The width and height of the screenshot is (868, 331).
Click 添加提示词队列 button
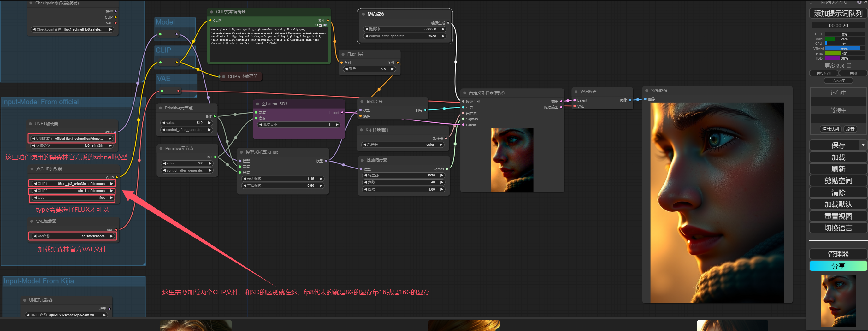pos(838,14)
